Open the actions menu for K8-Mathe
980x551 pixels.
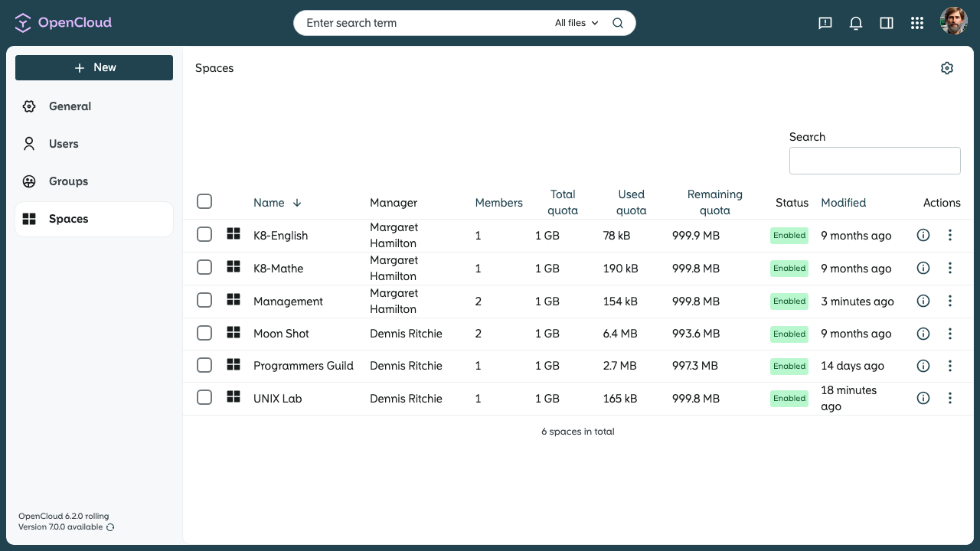click(950, 268)
